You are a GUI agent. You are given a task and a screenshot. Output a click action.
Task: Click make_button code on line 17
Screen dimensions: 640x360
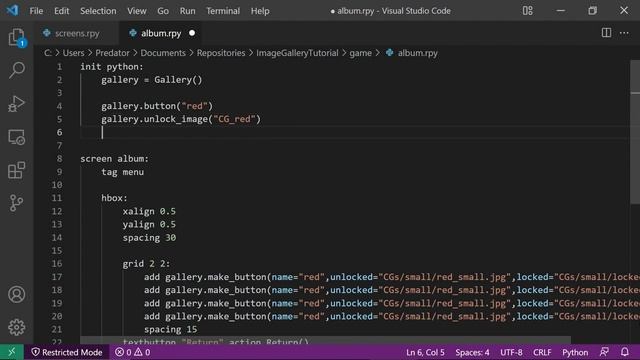[391, 277]
